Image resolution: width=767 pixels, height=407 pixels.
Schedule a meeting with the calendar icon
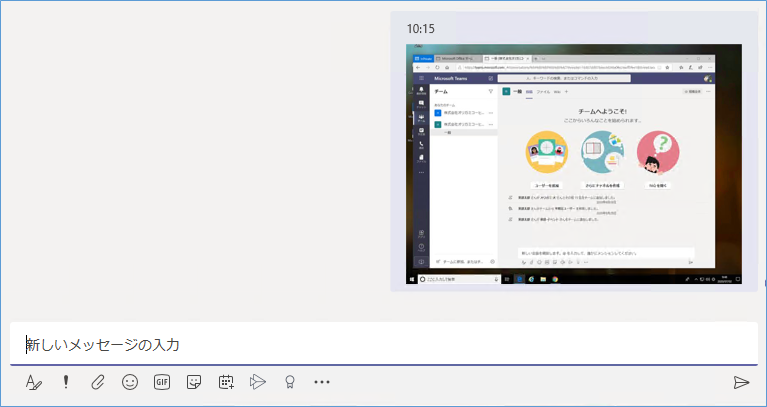pyautogui.click(x=226, y=381)
